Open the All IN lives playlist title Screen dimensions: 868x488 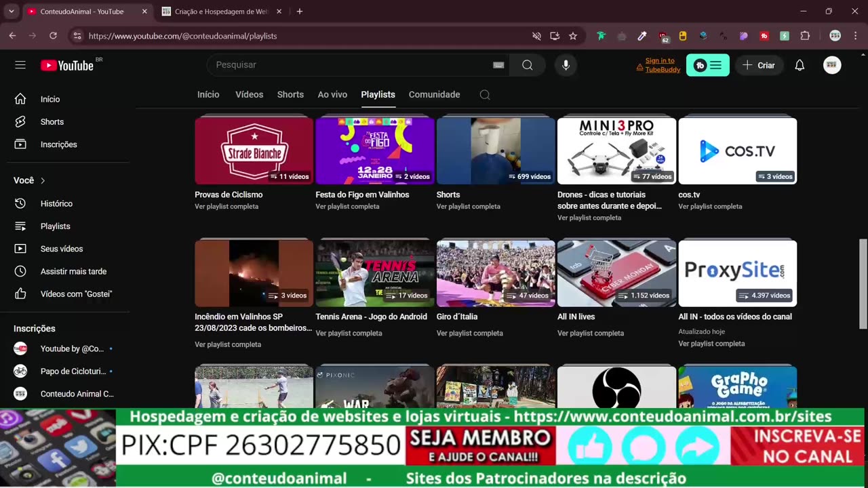[x=576, y=317]
